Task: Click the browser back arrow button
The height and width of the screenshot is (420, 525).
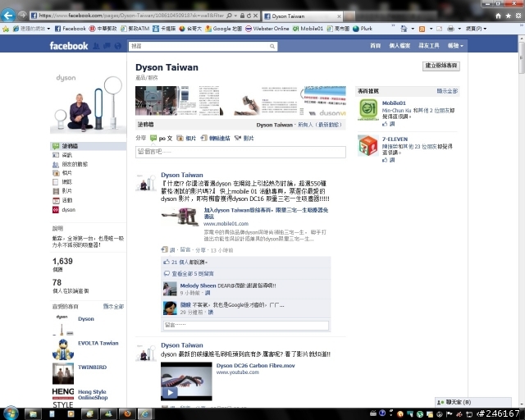Action: (8, 15)
